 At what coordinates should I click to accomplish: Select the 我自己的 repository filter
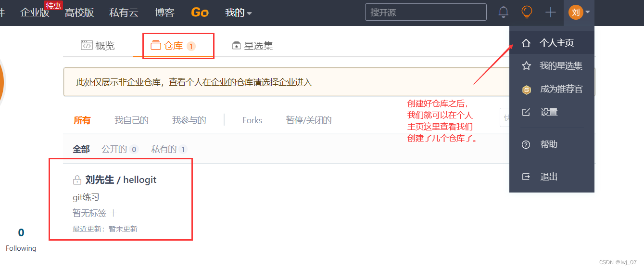pyautogui.click(x=131, y=120)
